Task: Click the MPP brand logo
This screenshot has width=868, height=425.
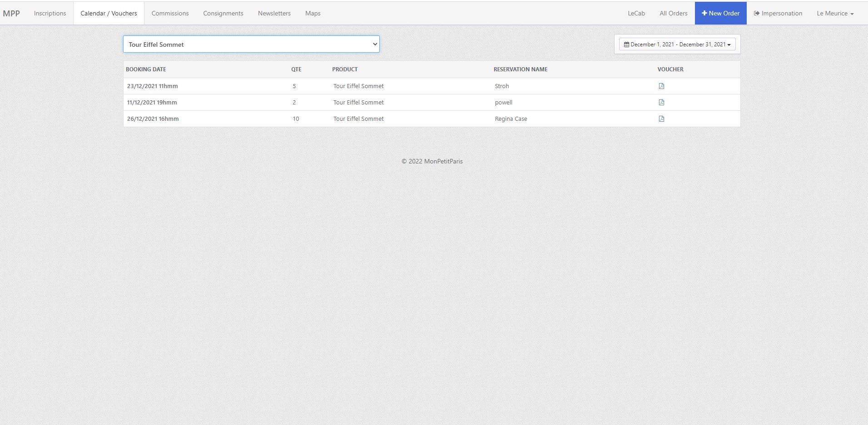Action: [11, 13]
